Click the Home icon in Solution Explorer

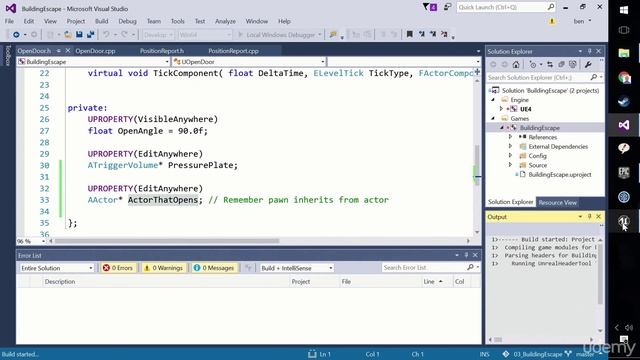pyautogui.click(x=516, y=64)
